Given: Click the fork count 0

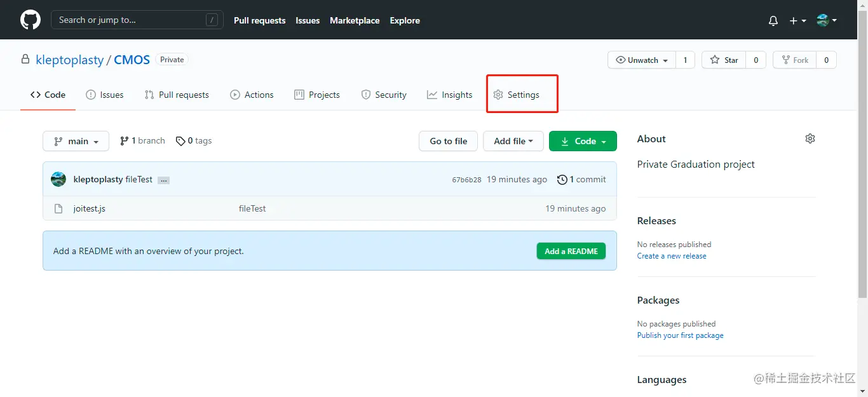Looking at the screenshot, I should coord(826,60).
